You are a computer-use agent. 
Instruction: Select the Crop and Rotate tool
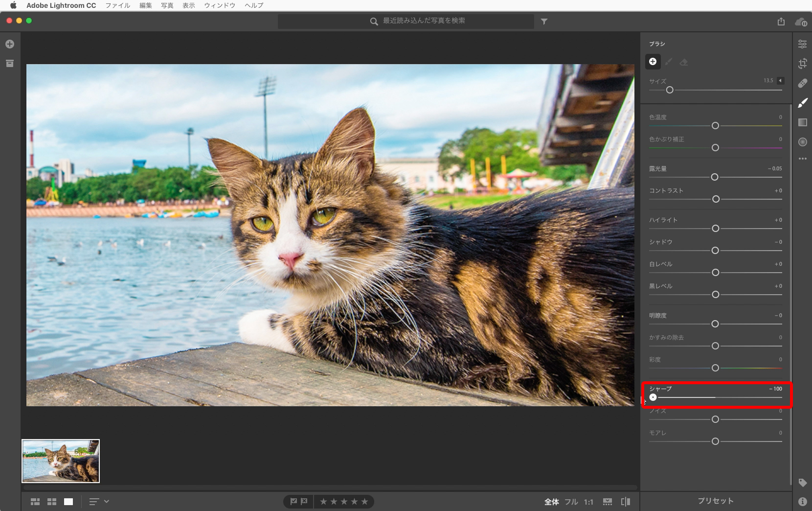pyautogui.click(x=802, y=64)
